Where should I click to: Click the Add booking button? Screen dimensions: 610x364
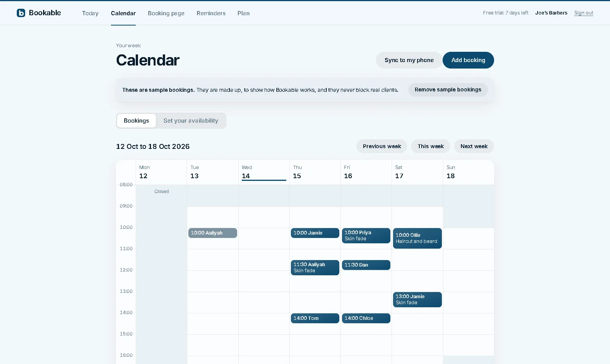[468, 60]
